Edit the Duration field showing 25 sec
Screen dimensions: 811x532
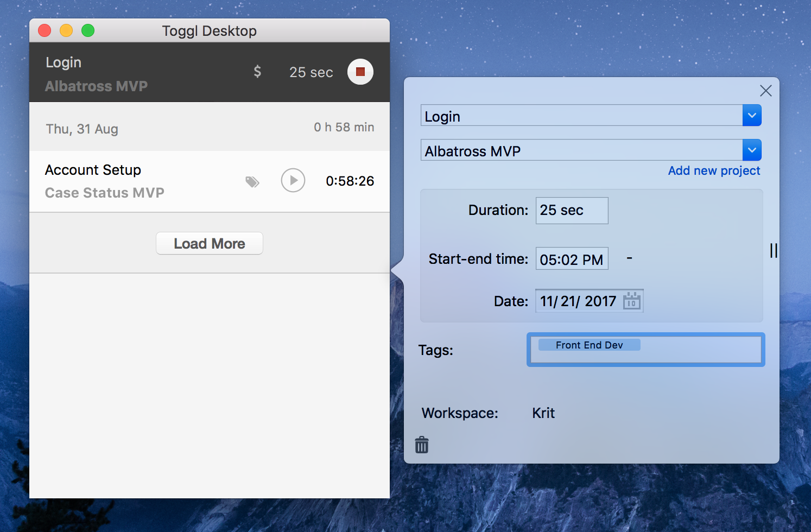(x=572, y=211)
